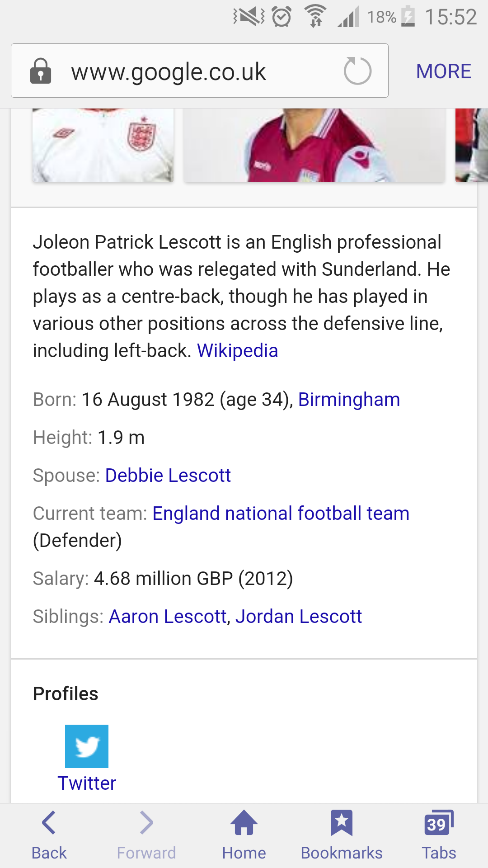The image size is (488, 868).
Task: Open the Twitter profile icon
Action: 87,746
